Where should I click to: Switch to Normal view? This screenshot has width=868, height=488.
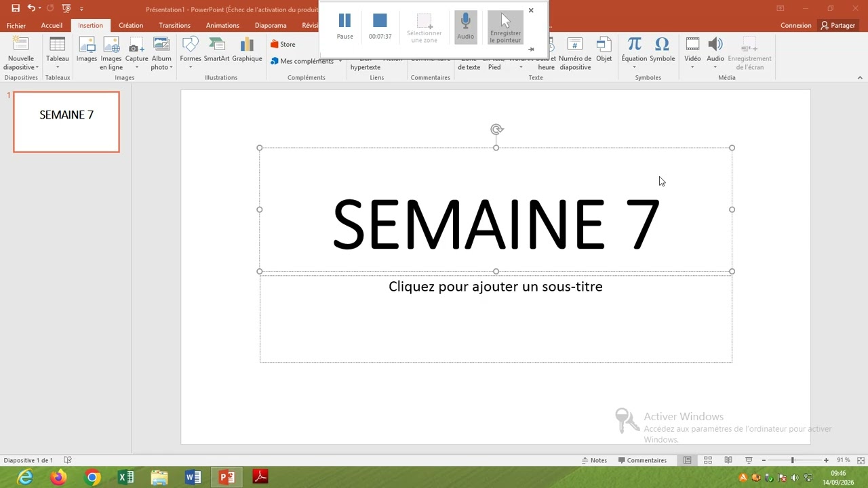click(687, 460)
